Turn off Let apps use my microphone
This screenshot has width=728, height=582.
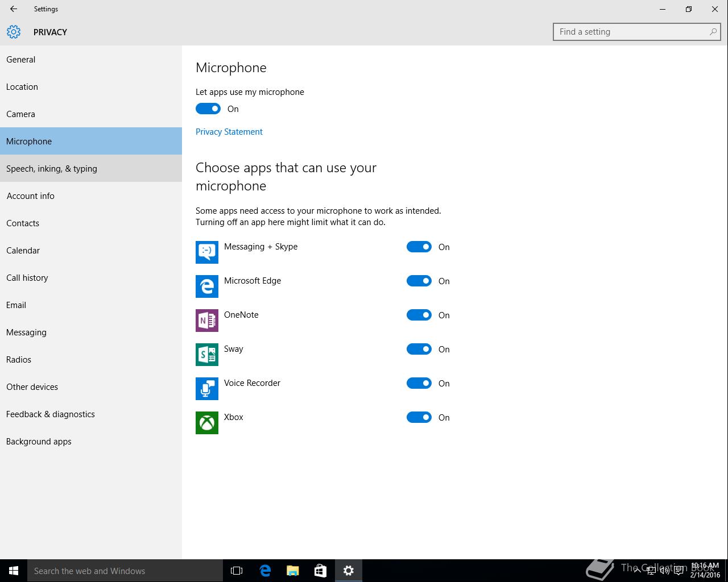click(x=208, y=109)
